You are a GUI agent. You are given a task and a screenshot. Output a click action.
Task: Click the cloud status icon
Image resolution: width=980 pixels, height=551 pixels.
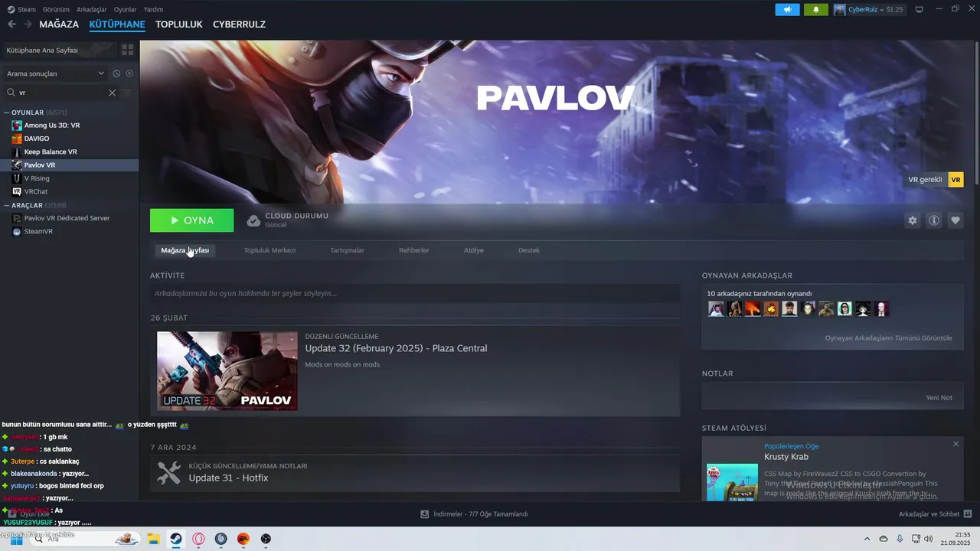click(x=253, y=220)
